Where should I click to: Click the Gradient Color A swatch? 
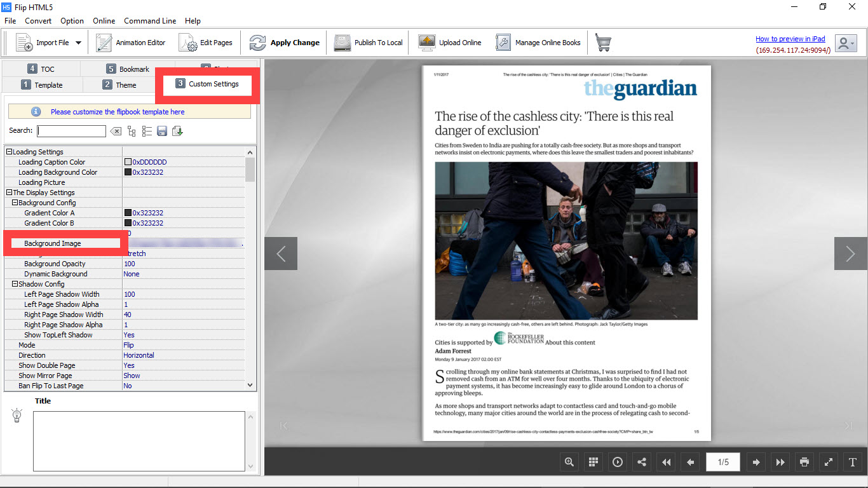(x=128, y=213)
